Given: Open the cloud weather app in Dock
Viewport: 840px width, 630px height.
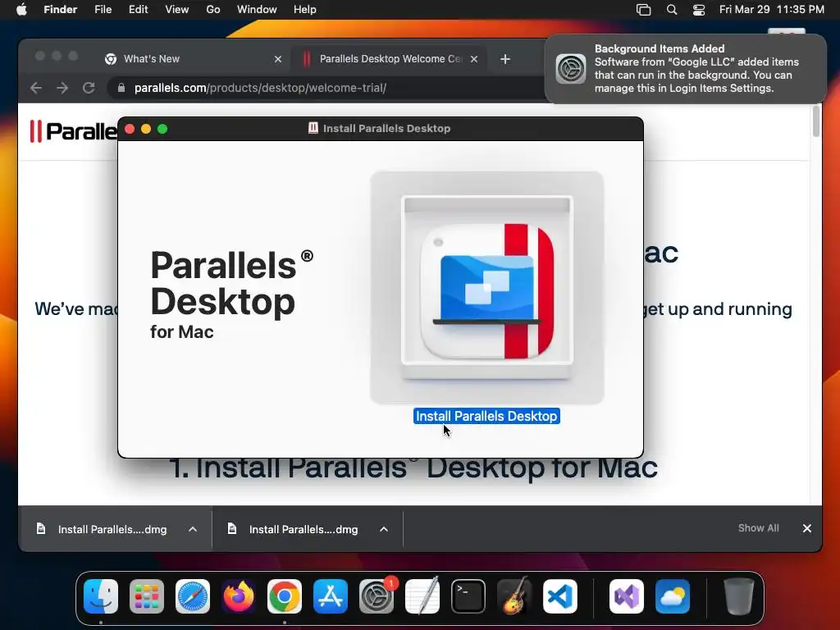Looking at the screenshot, I should tap(673, 596).
